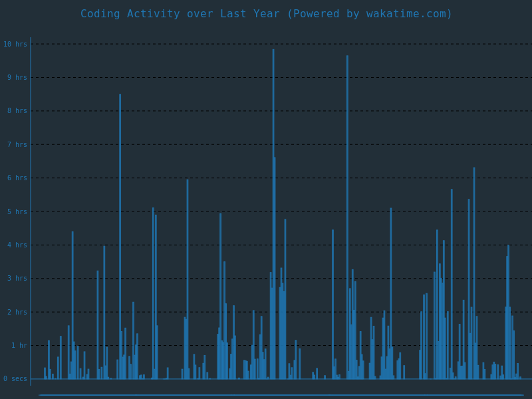This screenshot has height=399, width=532.
Task: Click the bar reaching about 6.6 hrs
Action: point(274,266)
